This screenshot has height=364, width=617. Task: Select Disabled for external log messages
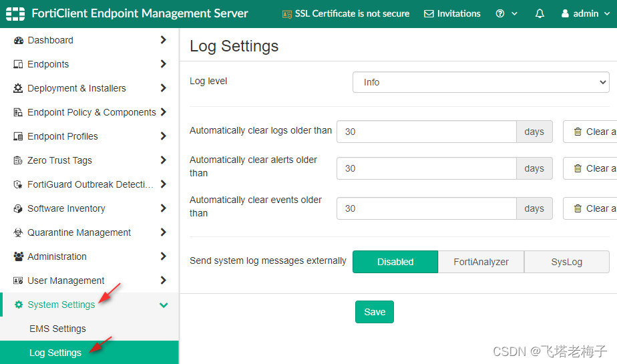pyautogui.click(x=395, y=262)
